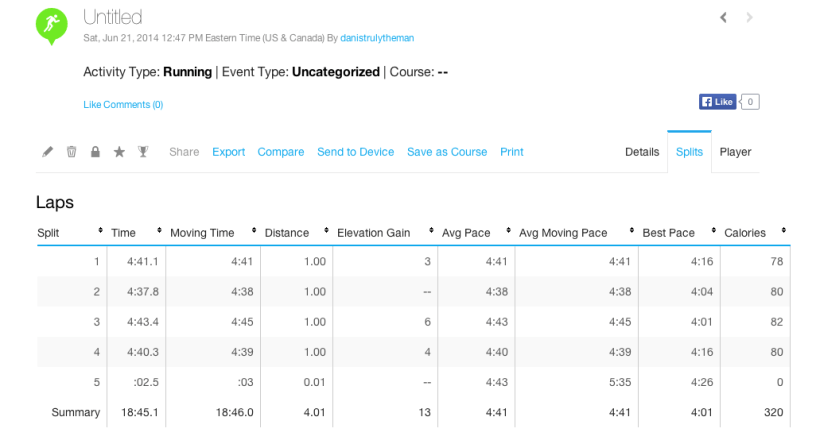
Task: Select lap time :02.5
Action: click(x=146, y=382)
